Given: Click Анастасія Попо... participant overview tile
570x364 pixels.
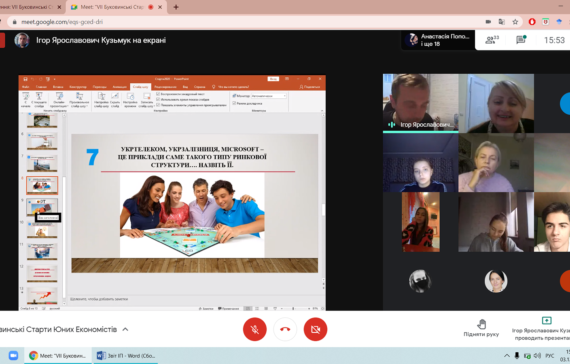Looking at the screenshot, I should [438, 40].
